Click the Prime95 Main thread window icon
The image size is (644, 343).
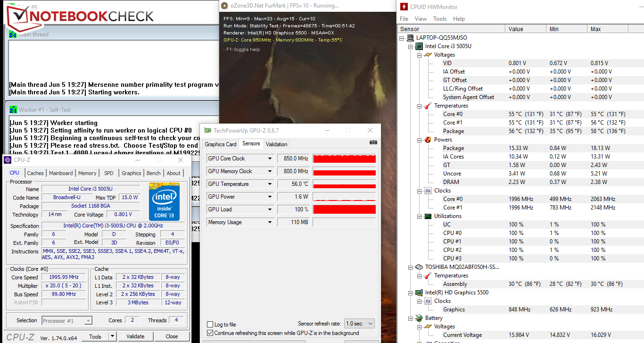(13, 34)
